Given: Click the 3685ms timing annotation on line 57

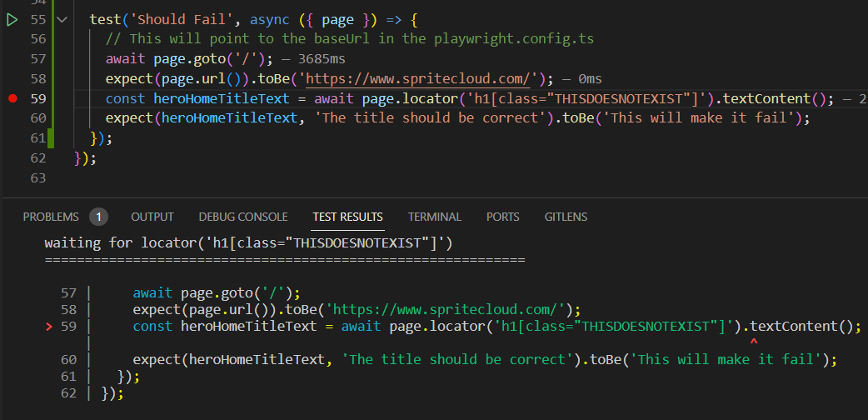Looking at the screenshot, I should 322,59.
